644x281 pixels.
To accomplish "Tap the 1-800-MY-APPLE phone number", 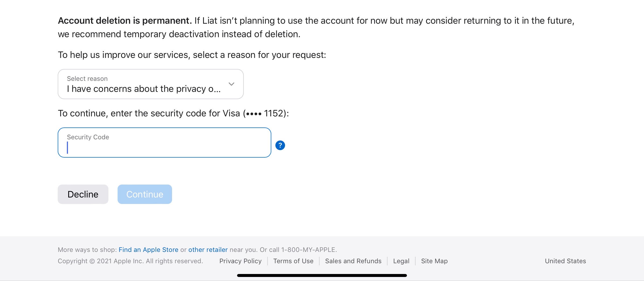I will (309, 250).
